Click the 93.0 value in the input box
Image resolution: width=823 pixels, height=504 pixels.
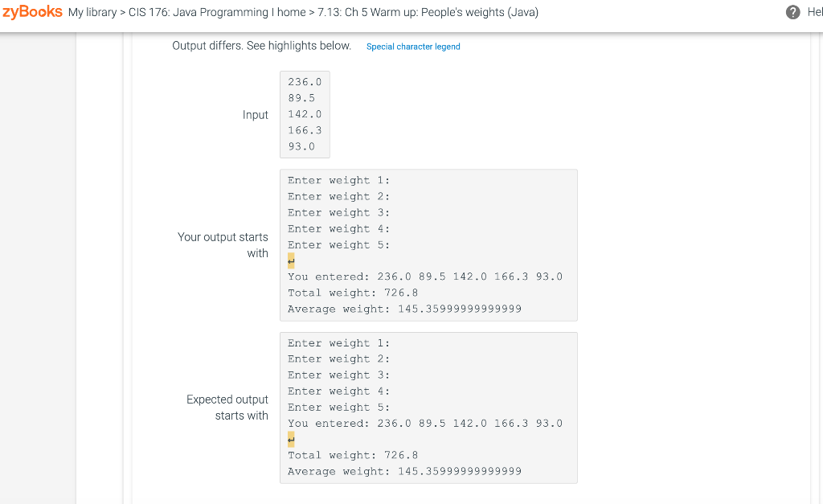301,146
